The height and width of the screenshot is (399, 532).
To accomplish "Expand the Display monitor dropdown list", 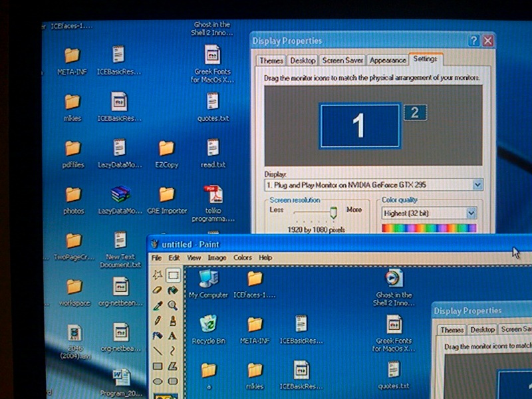I will click(477, 185).
